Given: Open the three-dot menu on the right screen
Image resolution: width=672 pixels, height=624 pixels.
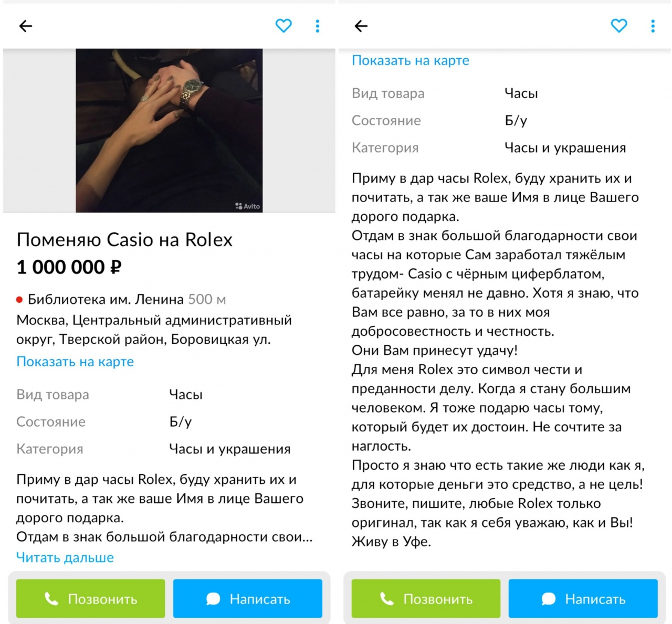Looking at the screenshot, I should [x=653, y=26].
